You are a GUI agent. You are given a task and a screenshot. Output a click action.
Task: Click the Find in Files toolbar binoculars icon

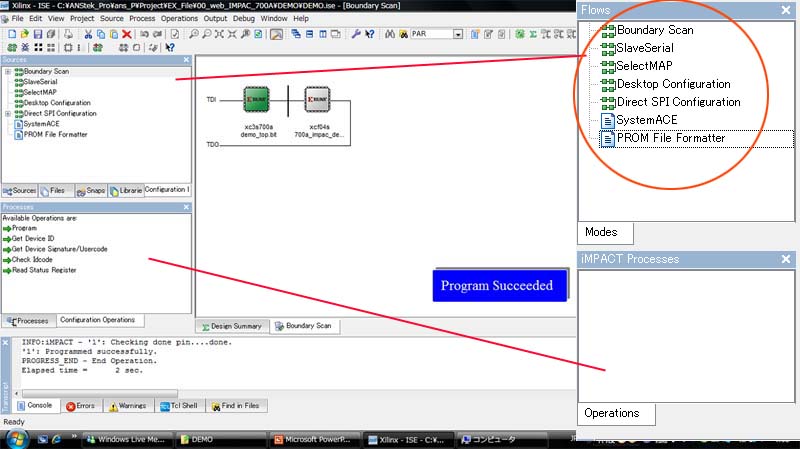click(403, 34)
